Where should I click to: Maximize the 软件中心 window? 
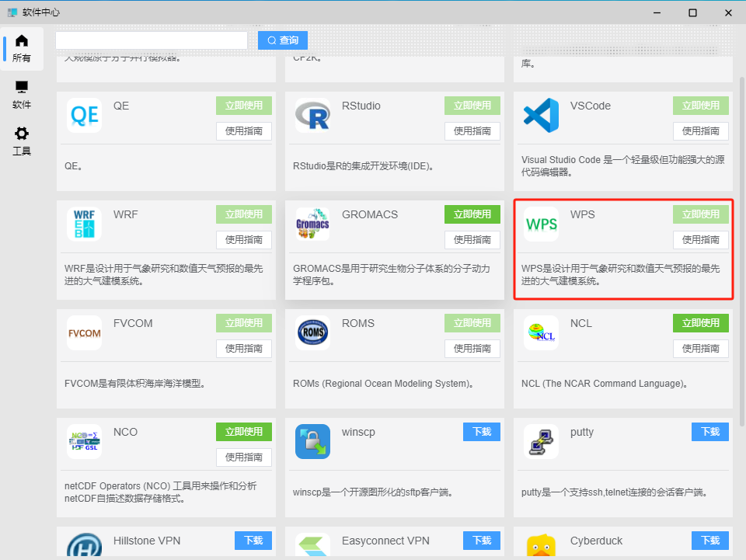[692, 13]
